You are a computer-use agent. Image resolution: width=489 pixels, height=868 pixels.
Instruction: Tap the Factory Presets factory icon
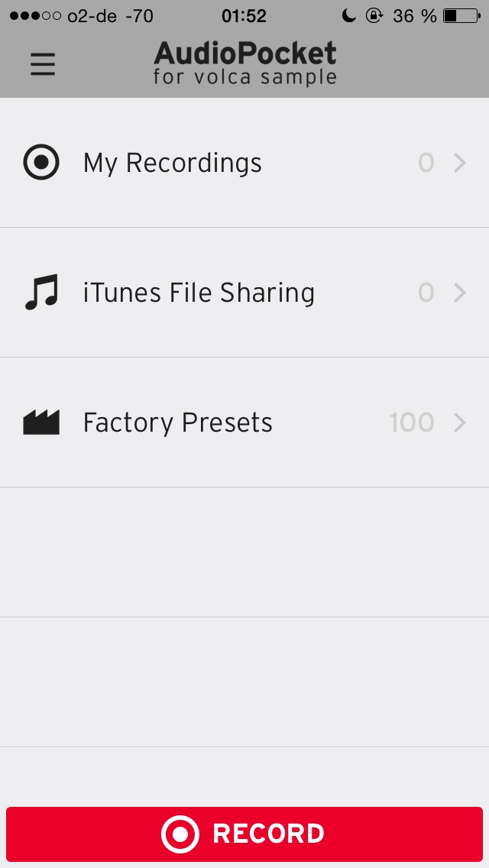coord(41,423)
